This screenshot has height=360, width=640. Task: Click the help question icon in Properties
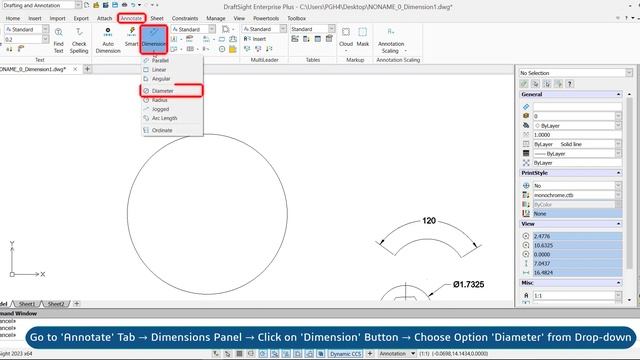pos(570,84)
